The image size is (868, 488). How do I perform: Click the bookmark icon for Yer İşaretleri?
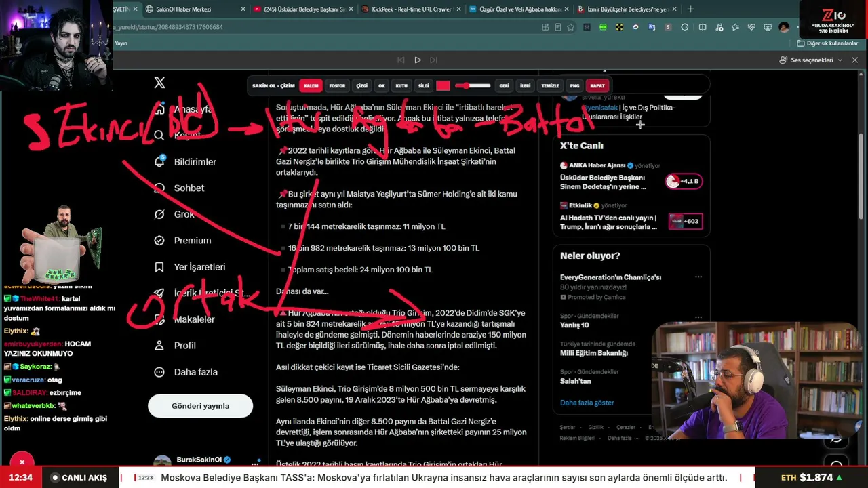click(x=159, y=267)
